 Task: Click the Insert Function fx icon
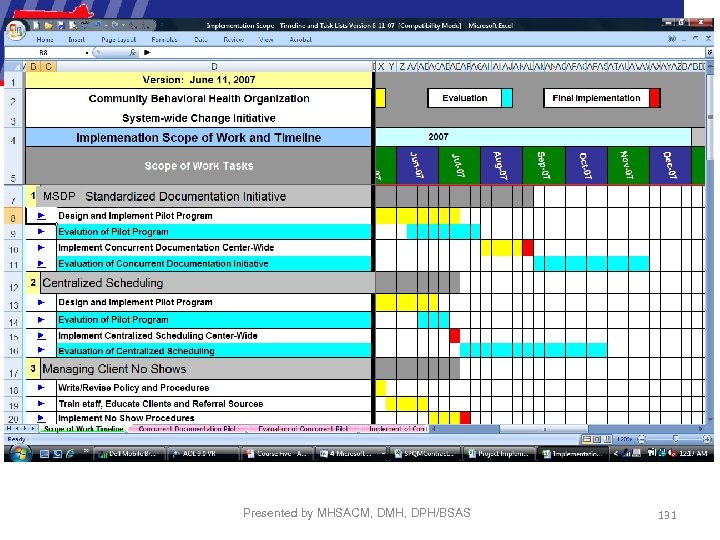click(x=133, y=52)
